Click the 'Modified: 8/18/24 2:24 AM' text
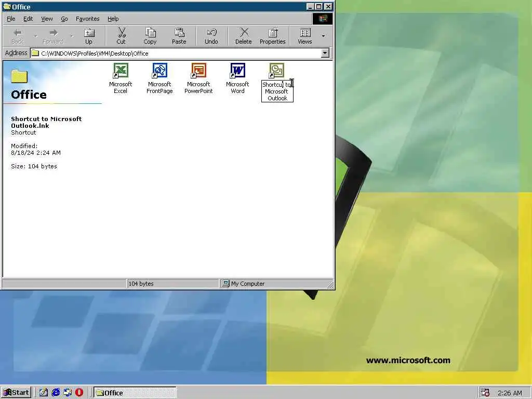 point(36,149)
